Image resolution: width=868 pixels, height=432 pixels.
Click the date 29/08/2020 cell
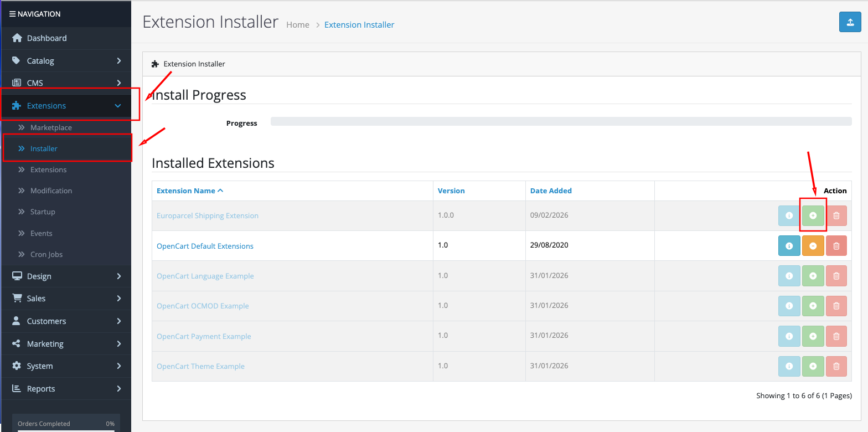pyautogui.click(x=549, y=245)
